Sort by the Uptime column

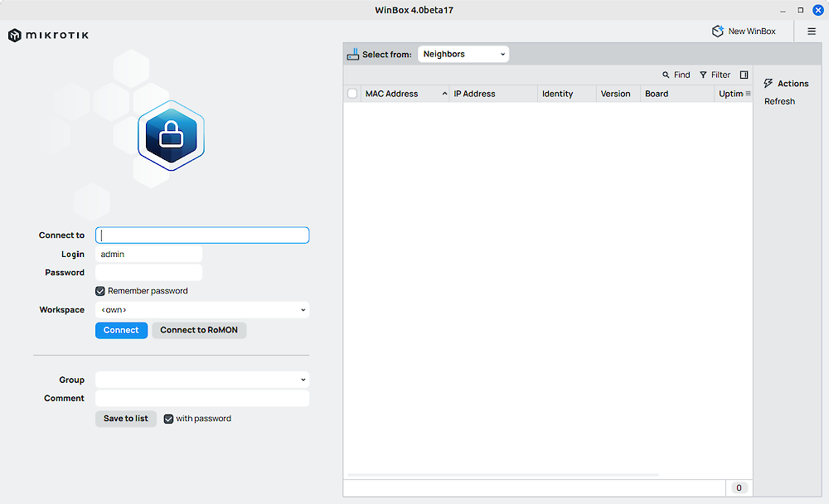click(730, 94)
